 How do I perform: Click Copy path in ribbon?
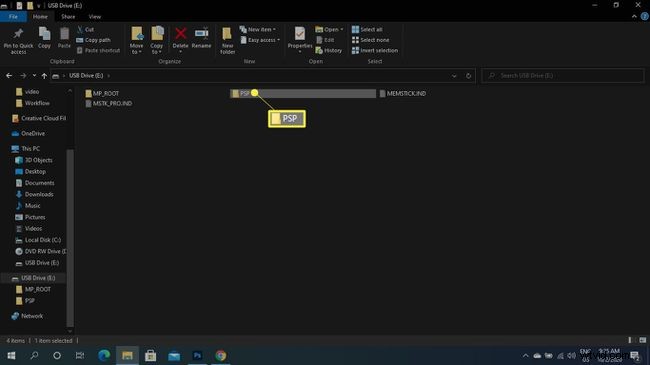click(x=93, y=40)
